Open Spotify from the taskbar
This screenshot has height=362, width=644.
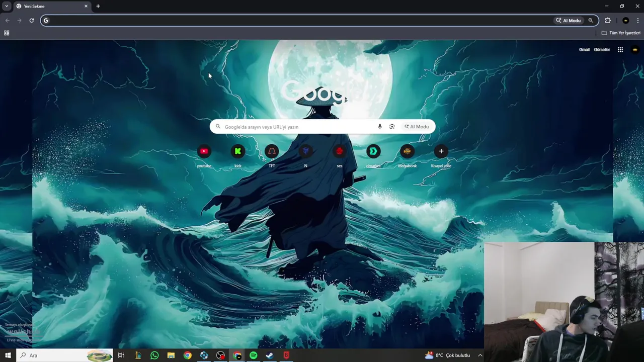tap(253, 355)
